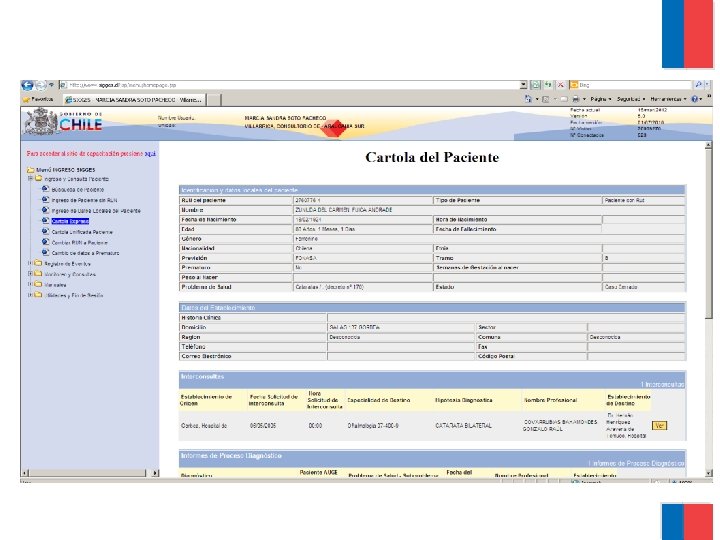Click the page icon beside Cambio de datos a Prematuro
Screen dimensions: 720x540
[45, 252]
